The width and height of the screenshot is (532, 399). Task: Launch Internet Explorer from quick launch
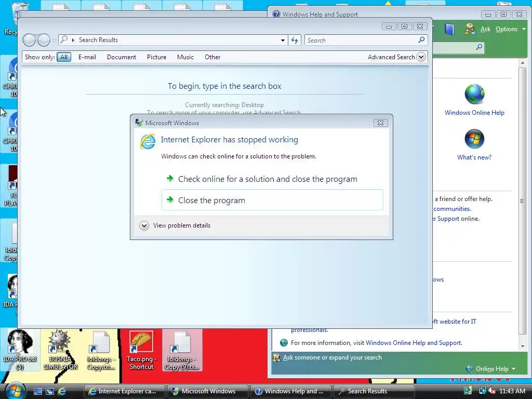(x=62, y=391)
